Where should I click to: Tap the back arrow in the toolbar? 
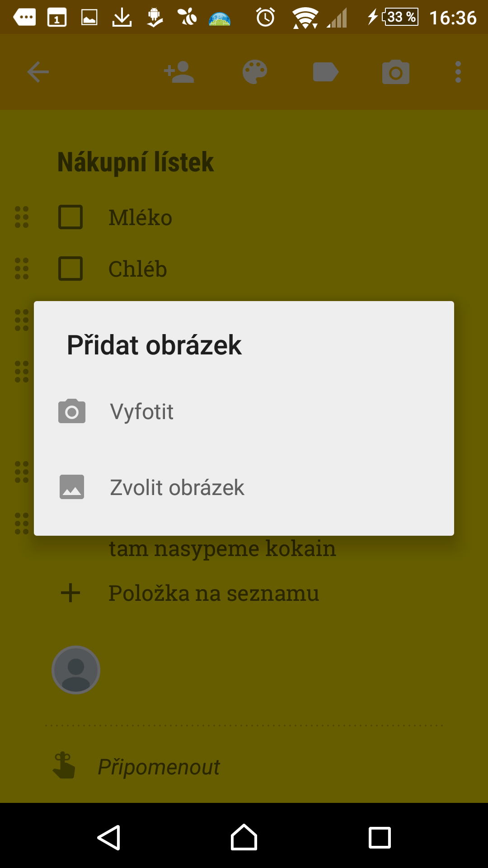38,72
